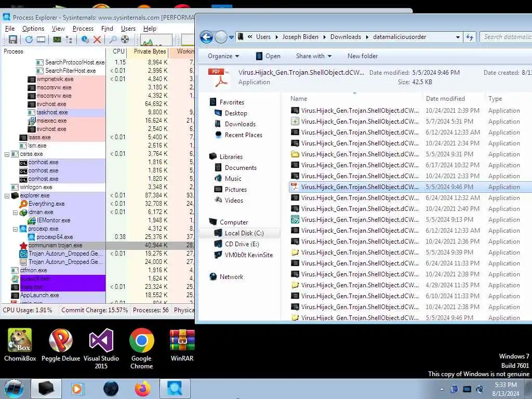The image size is (532, 399).
Task: Select the wmpnetwk.exe process row
Action: click(x=98, y=79)
